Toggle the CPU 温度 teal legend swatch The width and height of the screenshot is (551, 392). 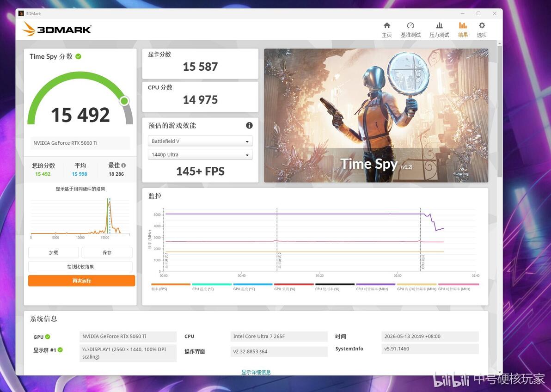(212, 284)
